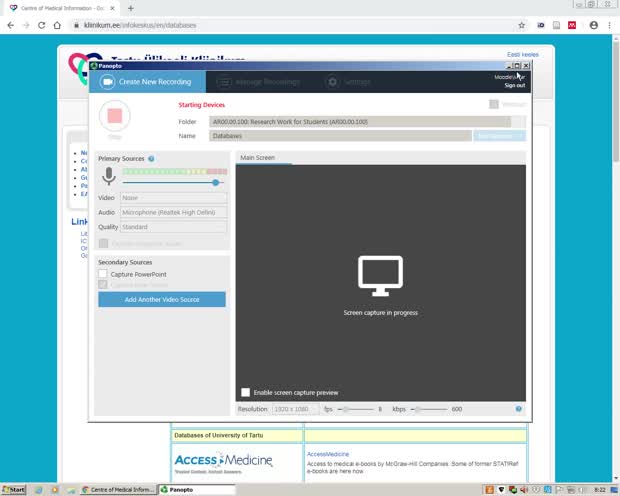The height and width of the screenshot is (496, 620).
Task: Bookmark this page with the star icon
Action: (521, 25)
